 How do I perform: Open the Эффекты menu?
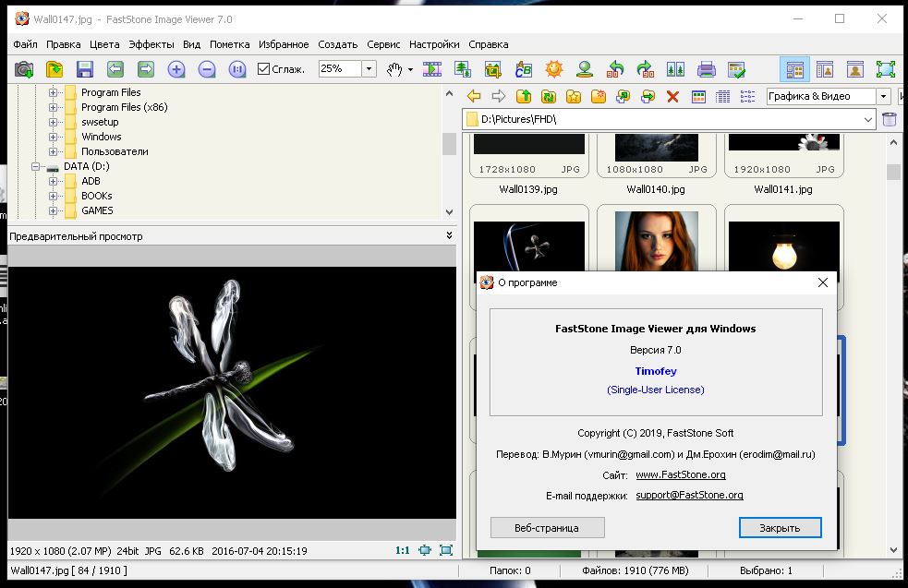coord(151,44)
